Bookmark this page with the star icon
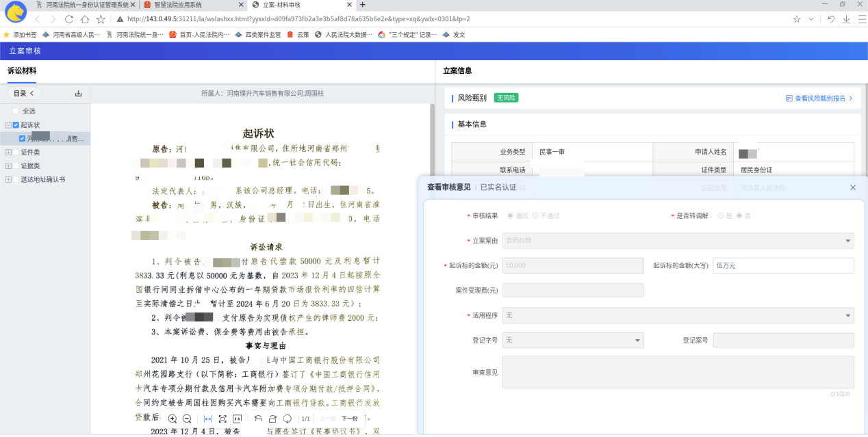The height and width of the screenshot is (437, 868). (x=101, y=19)
